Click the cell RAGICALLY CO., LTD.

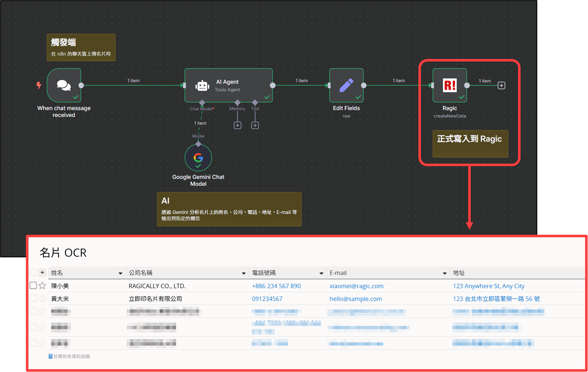click(x=157, y=286)
